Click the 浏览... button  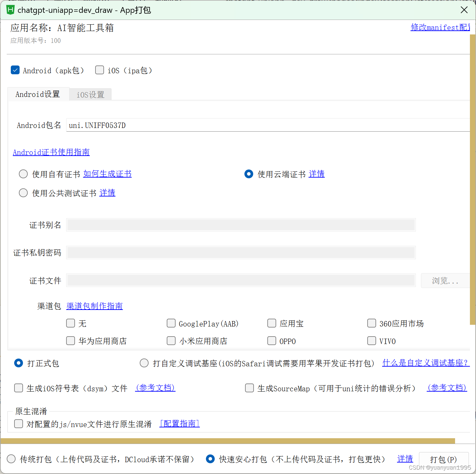click(445, 281)
